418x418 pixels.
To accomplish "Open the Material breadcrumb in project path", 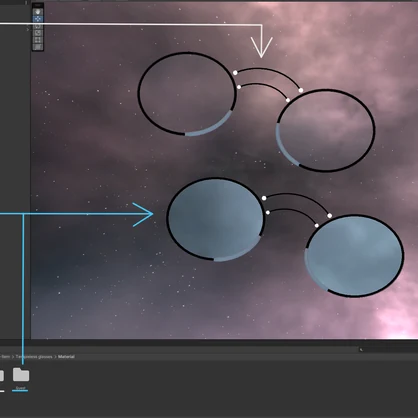I will [x=66, y=357].
